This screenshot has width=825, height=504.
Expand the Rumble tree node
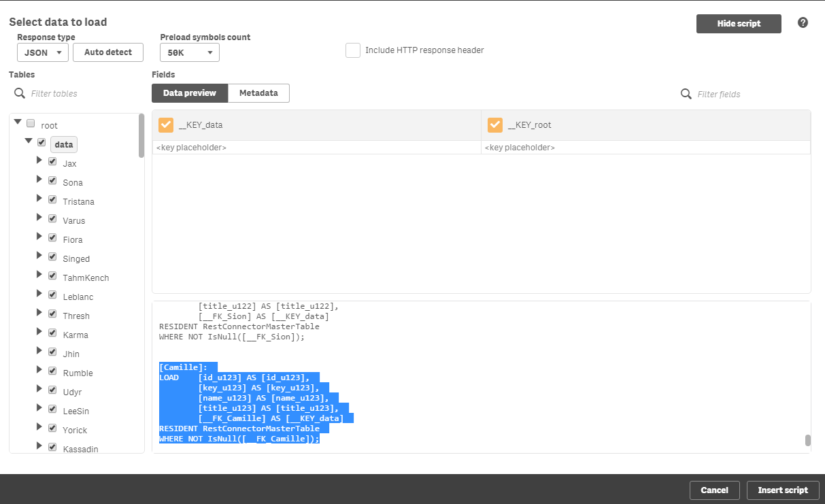coord(39,369)
